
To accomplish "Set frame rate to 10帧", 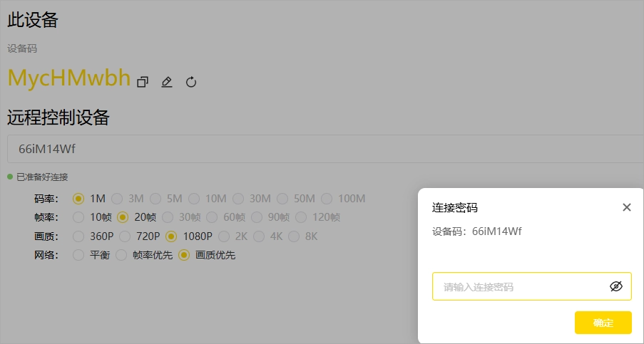I will point(78,217).
